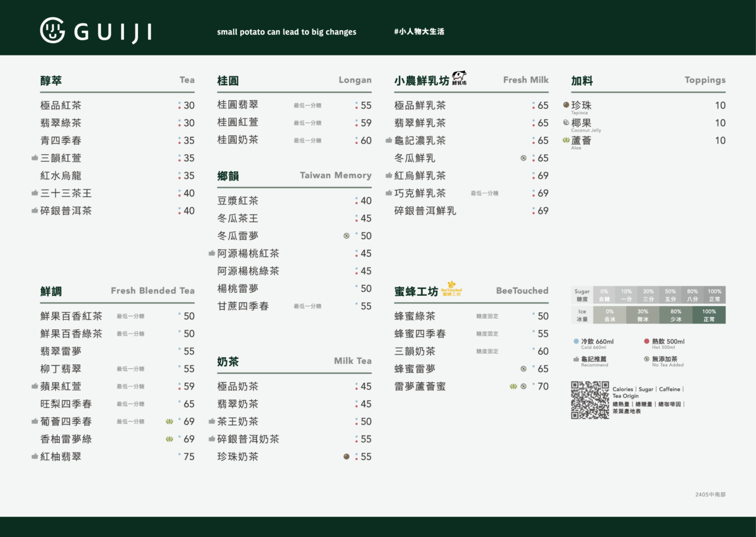Select the 0% 去糖 sugar level cell
Image resolution: width=756 pixels, height=537 pixels.
click(603, 295)
